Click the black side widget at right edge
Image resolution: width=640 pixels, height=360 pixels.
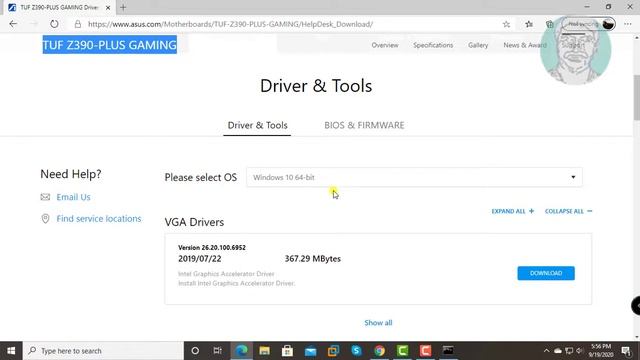[636, 306]
